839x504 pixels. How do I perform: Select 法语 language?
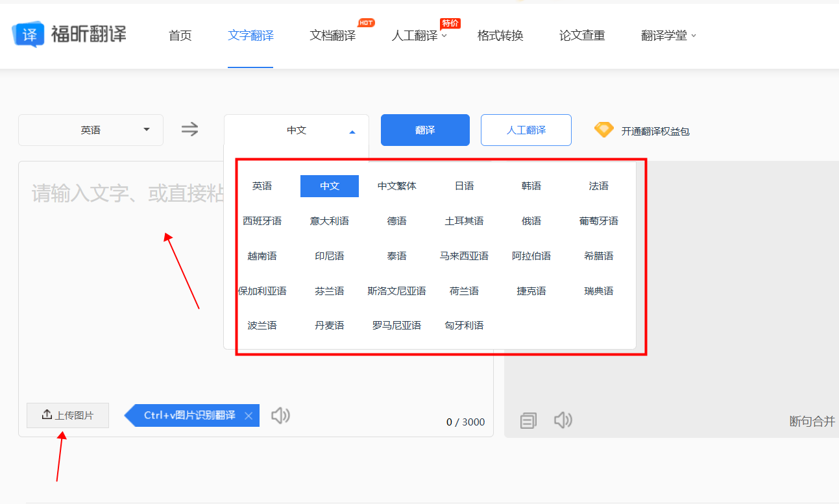[x=599, y=186]
